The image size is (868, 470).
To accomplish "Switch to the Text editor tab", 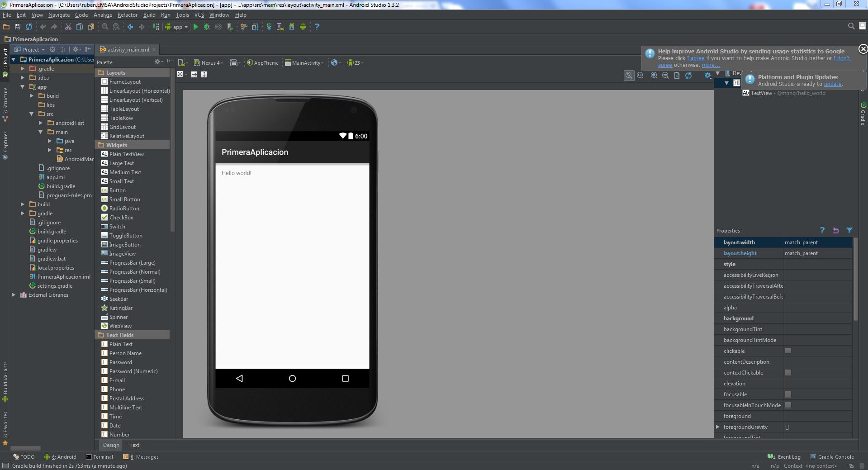I will tap(134, 445).
